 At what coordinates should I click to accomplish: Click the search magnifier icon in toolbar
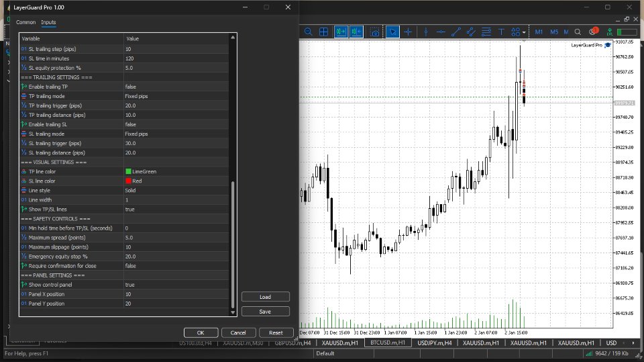point(578,32)
